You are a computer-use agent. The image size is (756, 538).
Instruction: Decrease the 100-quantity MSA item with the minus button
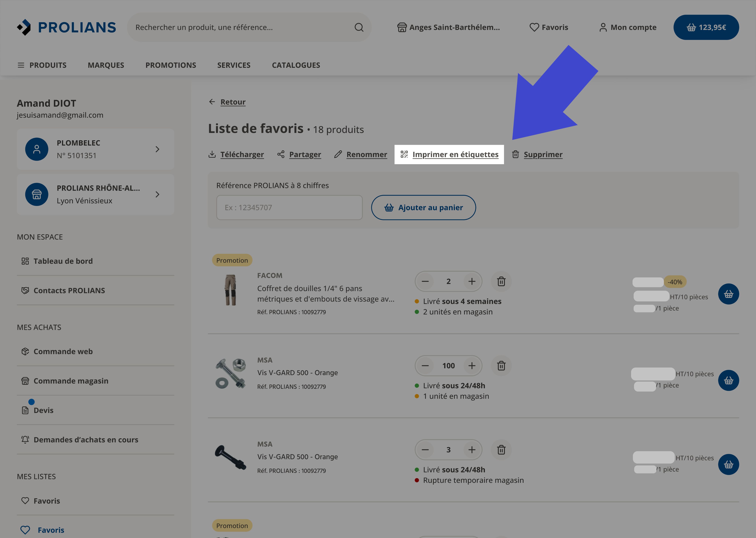[x=425, y=365]
